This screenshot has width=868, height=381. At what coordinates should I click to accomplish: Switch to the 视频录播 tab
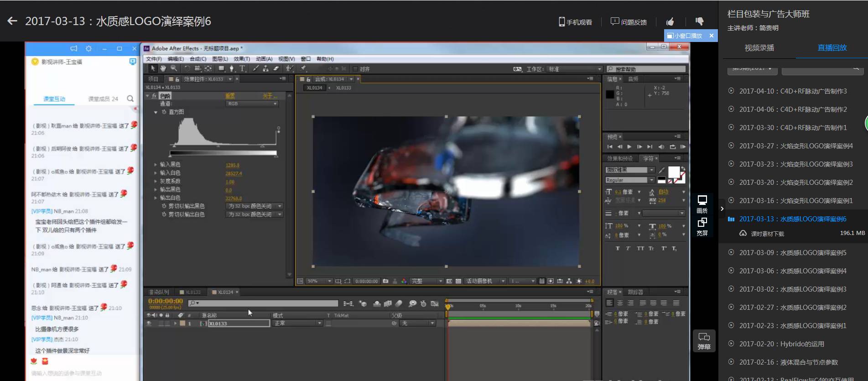(x=759, y=48)
